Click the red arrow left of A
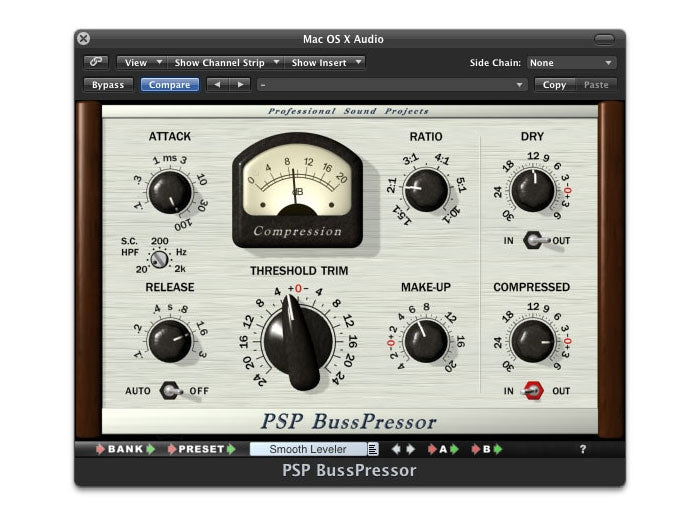The height and width of the screenshot is (525, 700). pyautogui.click(x=432, y=450)
